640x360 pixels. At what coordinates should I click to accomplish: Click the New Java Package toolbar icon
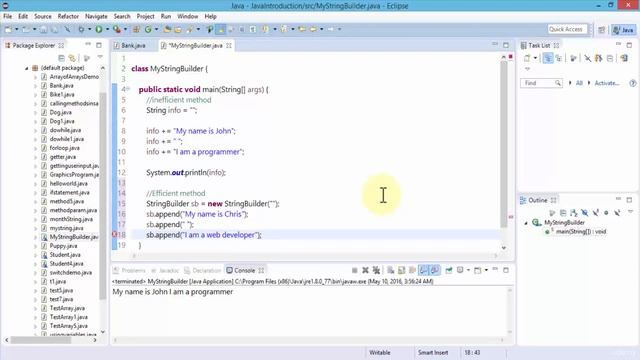[136, 29]
